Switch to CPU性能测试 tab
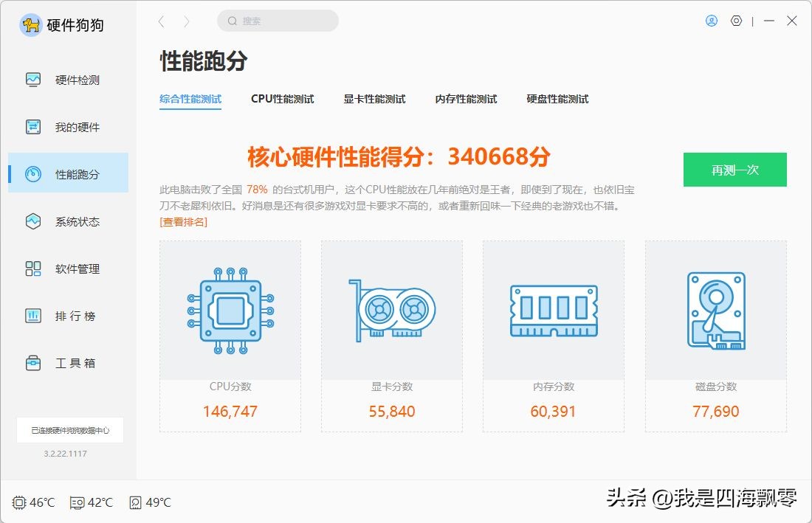This screenshot has width=812, height=523. pyautogui.click(x=282, y=99)
